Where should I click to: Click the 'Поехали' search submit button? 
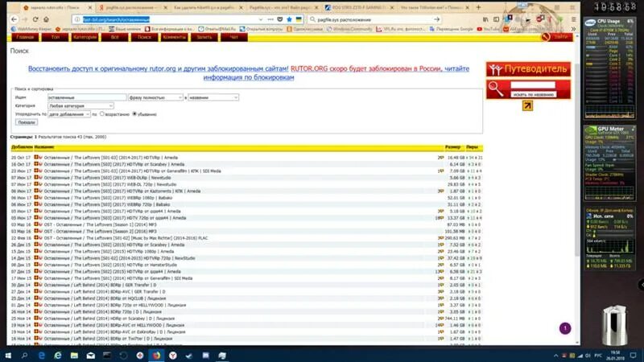pyautogui.click(x=27, y=122)
